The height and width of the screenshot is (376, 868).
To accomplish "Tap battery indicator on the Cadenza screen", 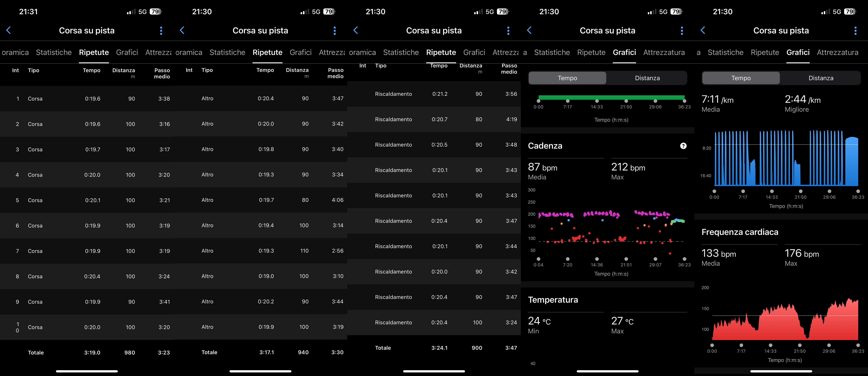I will [676, 11].
